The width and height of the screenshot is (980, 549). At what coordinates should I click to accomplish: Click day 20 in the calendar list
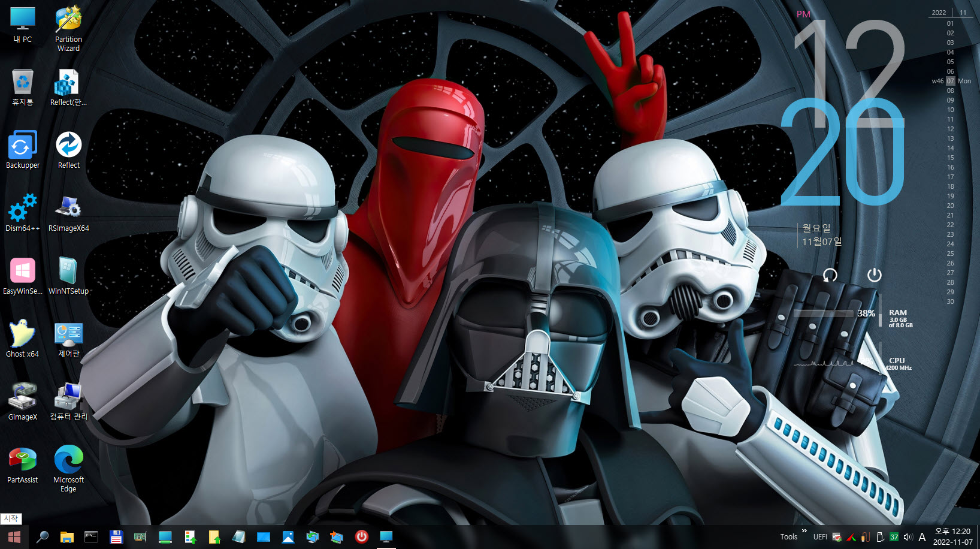950,206
